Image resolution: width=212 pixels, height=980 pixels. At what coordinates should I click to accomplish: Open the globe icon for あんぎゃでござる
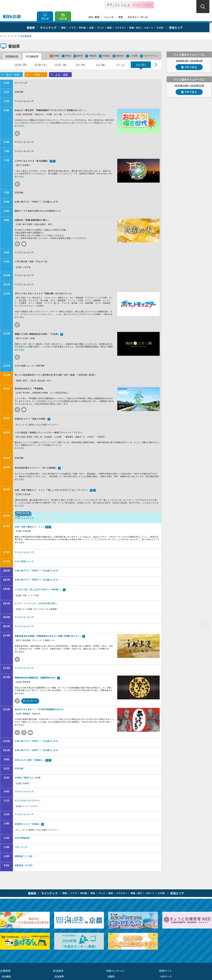pyautogui.click(x=17, y=732)
